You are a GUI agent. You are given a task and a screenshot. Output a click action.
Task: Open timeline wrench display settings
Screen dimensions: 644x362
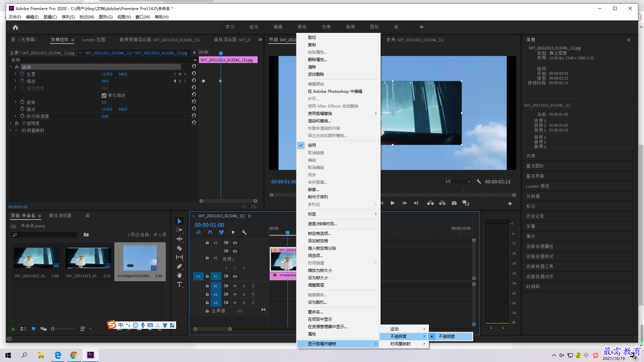point(244,232)
